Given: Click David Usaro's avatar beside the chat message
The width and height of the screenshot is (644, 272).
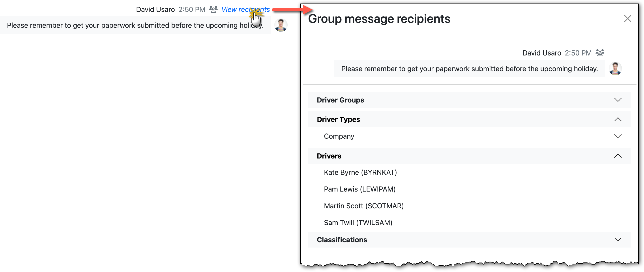Looking at the screenshot, I should (x=281, y=25).
